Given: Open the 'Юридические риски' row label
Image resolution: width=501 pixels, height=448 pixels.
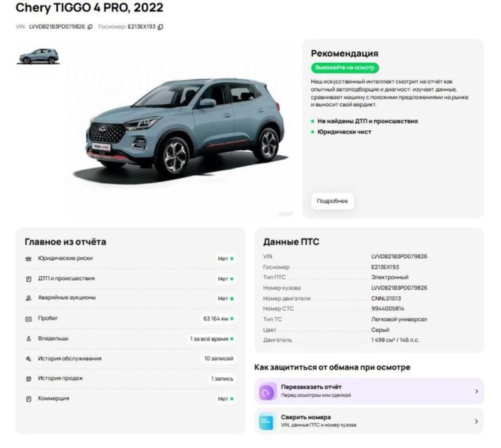Looking at the screenshot, I should (x=65, y=258).
